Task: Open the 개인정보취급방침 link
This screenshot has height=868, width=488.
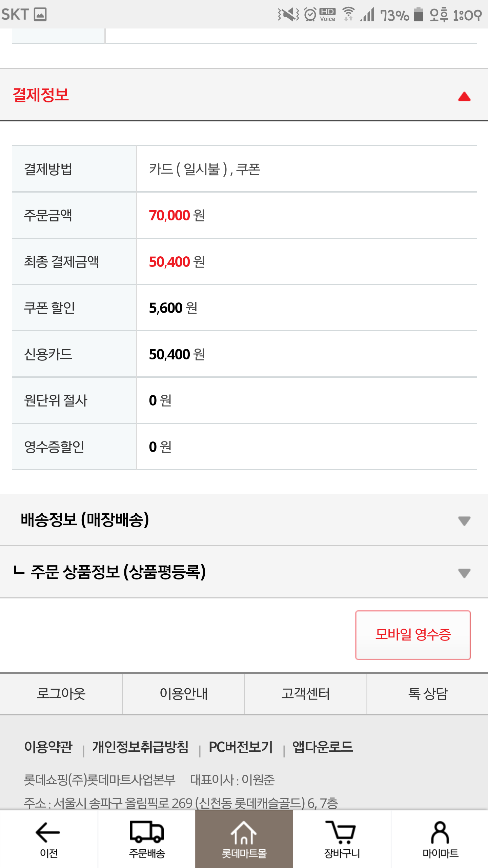Action: click(x=140, y=747)
